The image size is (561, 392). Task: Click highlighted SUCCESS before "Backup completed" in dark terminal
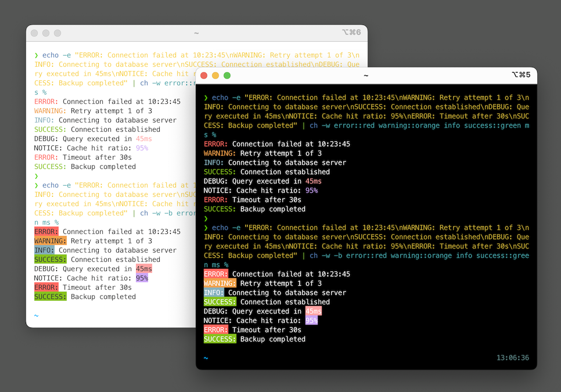tap(220, 339)
